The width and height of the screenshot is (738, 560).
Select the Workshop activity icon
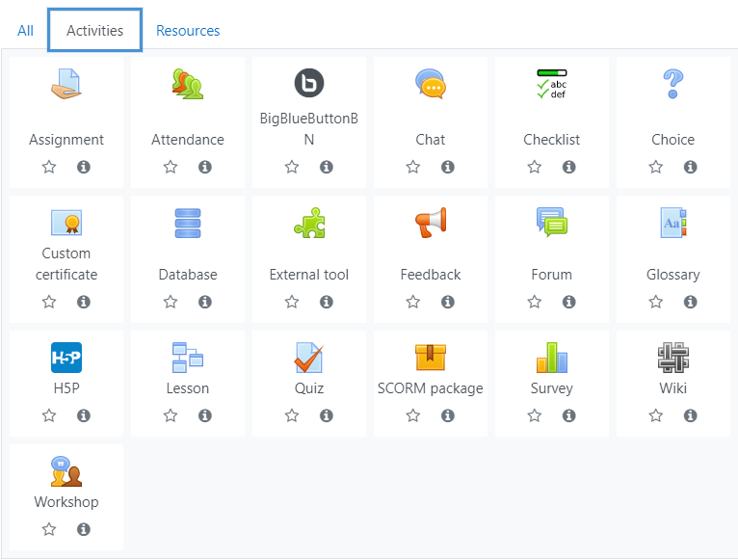66,471
